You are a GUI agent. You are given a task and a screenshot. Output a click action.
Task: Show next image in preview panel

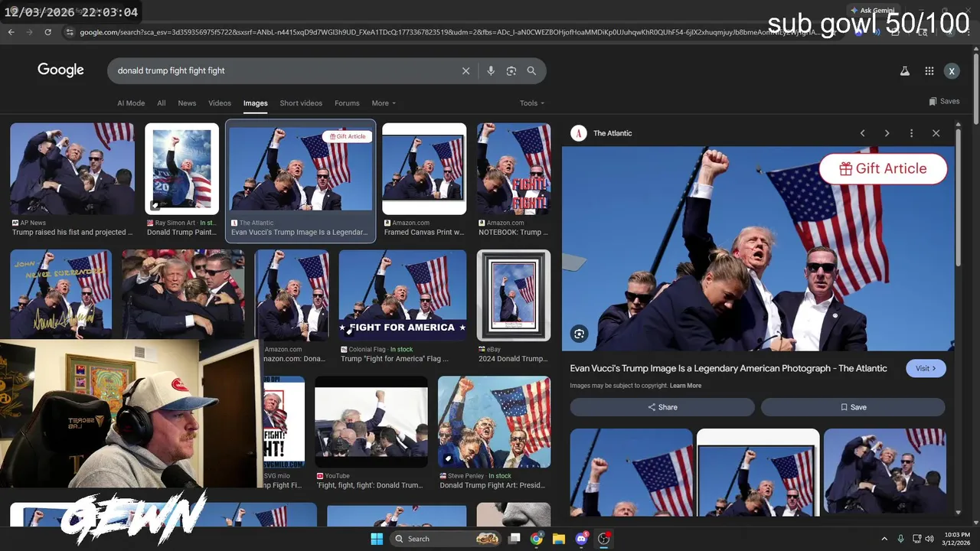point(887,133)
